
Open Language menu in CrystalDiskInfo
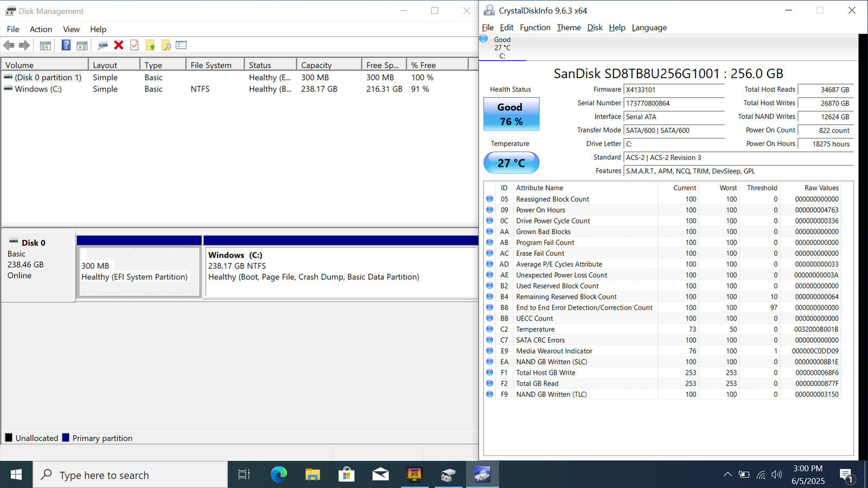[649, 28]
